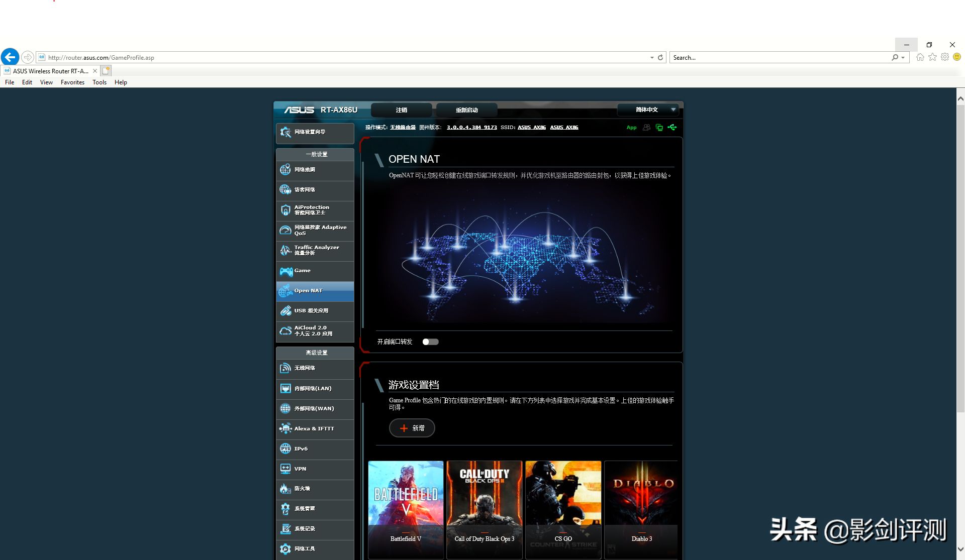Viewport: 965px width, 560px height.
Task: Open a new browser tab
Action: click(x=106, y=71)
